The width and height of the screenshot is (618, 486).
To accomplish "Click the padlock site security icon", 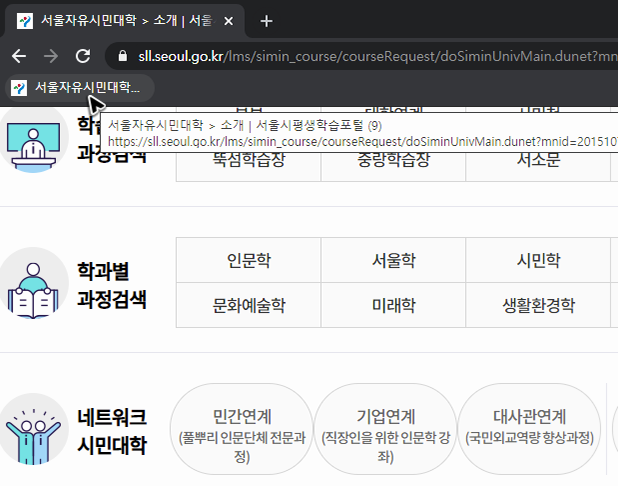I will tap(123, 56).
